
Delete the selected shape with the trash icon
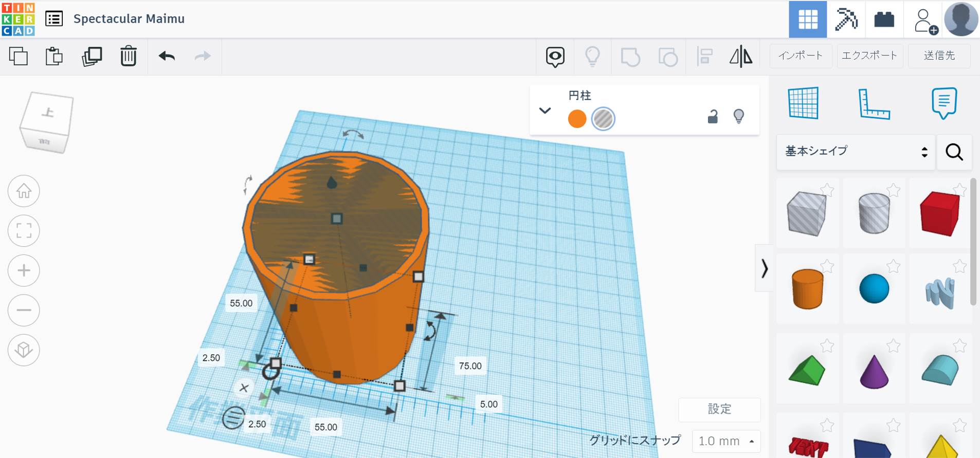pos(129,56)
